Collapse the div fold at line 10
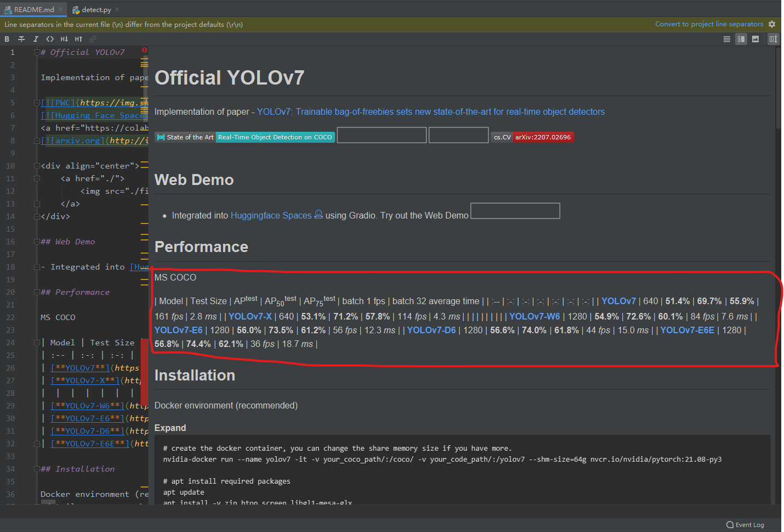Screen dimensions: 784x532 [37, 166]
